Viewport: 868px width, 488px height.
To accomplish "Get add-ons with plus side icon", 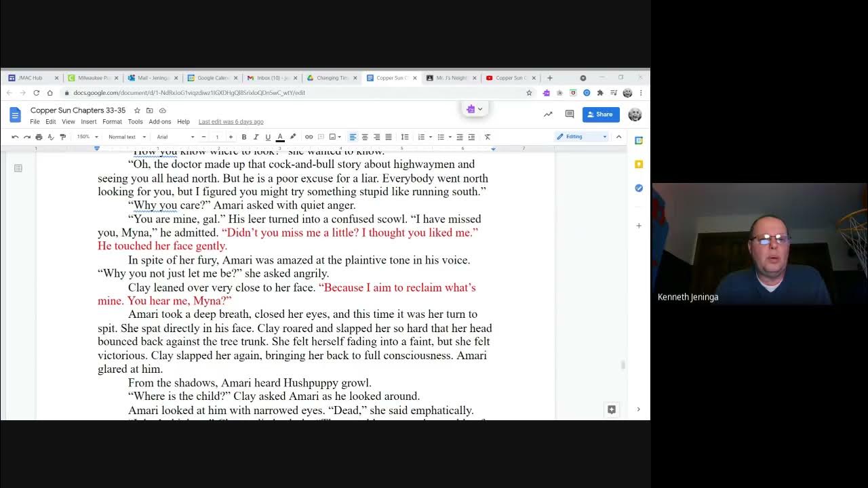I will (639, 226).
